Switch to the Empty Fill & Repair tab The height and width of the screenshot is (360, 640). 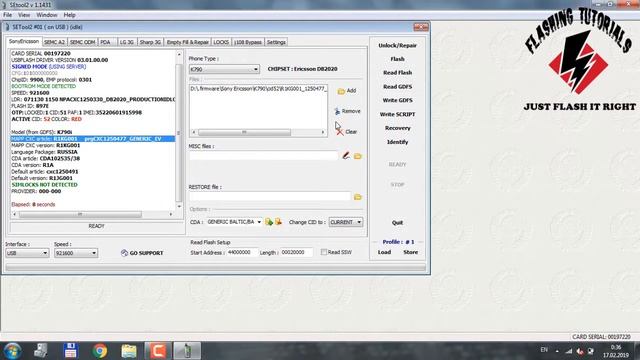pos(187,42)
